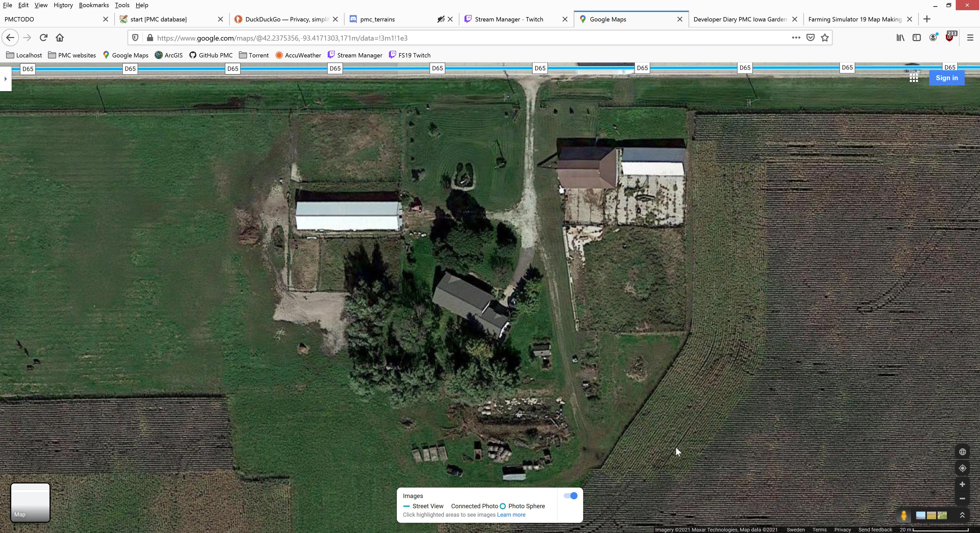Open the uBlock extension icon
Image resolution: width=980 pixels, height=533 pixels.
coord(950,37)
